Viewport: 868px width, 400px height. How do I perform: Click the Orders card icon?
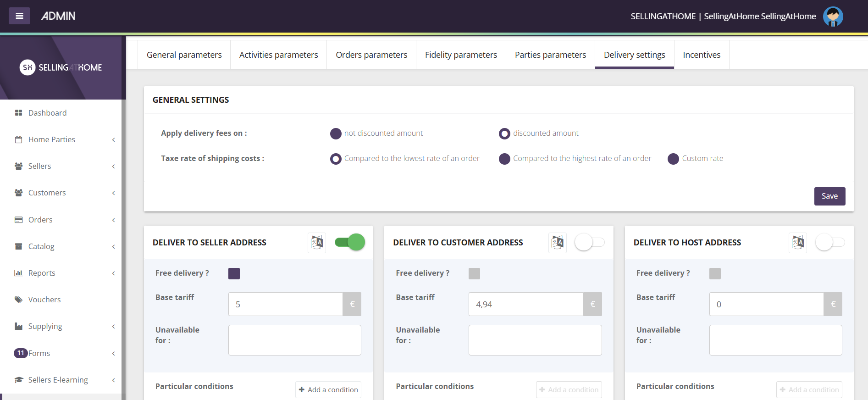click(x=18, y=220)
